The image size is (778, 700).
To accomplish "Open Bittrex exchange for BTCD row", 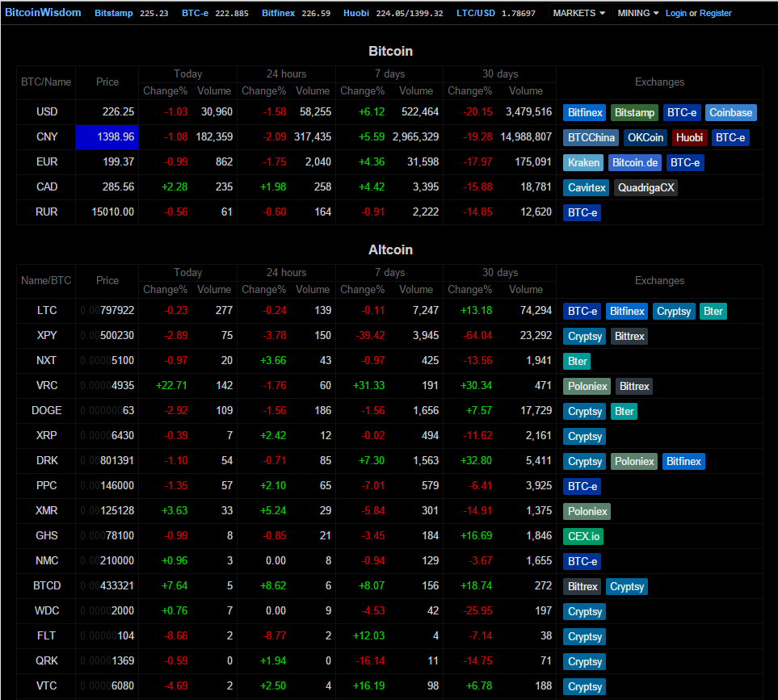I will (x=582, y=586).
